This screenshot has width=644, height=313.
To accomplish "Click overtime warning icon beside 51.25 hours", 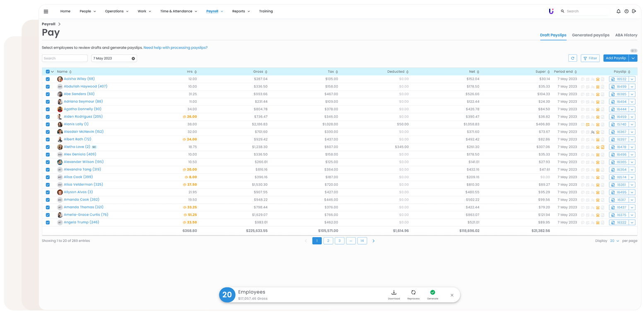I will pyautogui.click(x=185, y=215).
